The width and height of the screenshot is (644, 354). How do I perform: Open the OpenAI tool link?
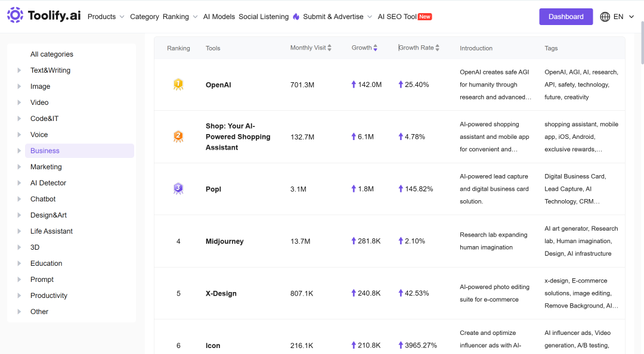[218, 85]
